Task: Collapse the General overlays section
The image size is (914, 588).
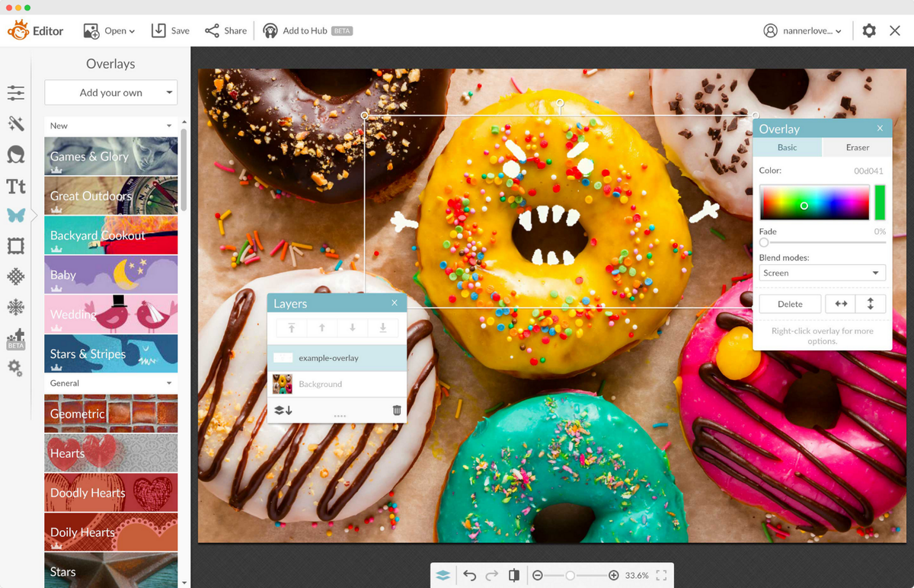Action: tap(169, 383)
